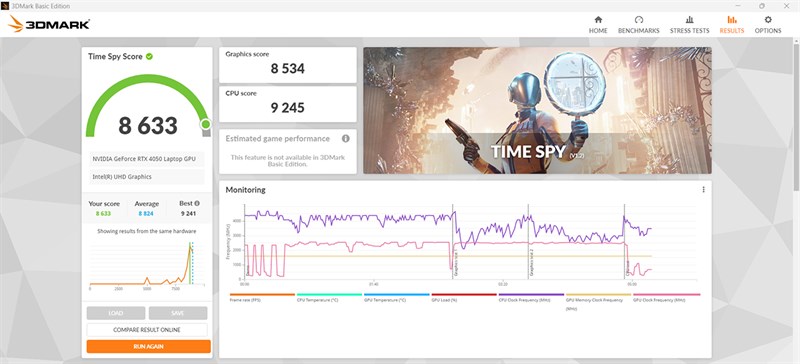The width and height of the screenshot is (800, 364).
Task: Click the 3DMark logo
Action: point(49,24)
